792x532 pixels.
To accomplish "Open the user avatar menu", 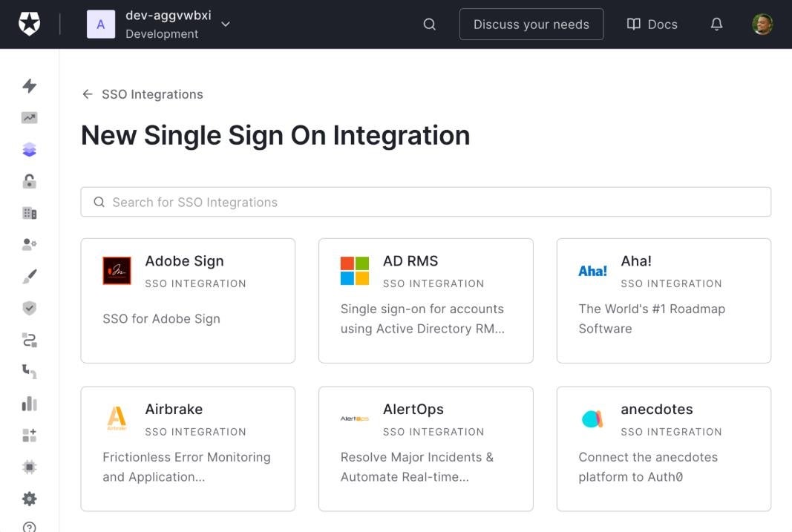I will pos(762,24).
